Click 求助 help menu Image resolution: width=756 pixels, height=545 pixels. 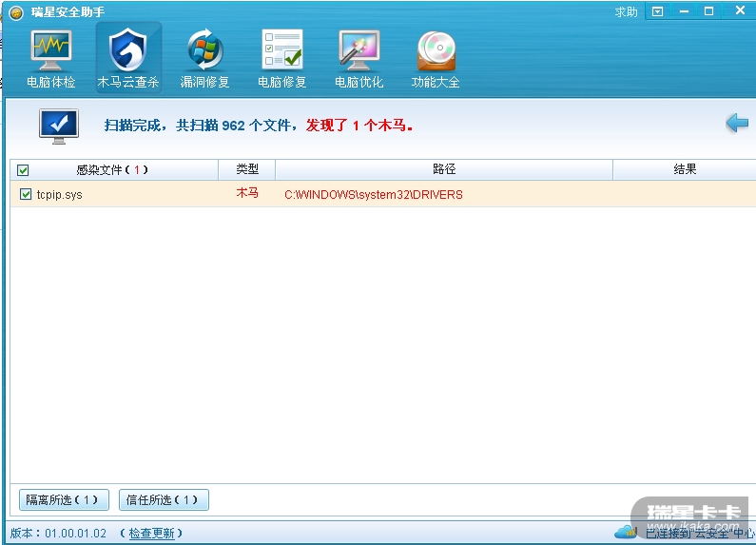[626, 12]
